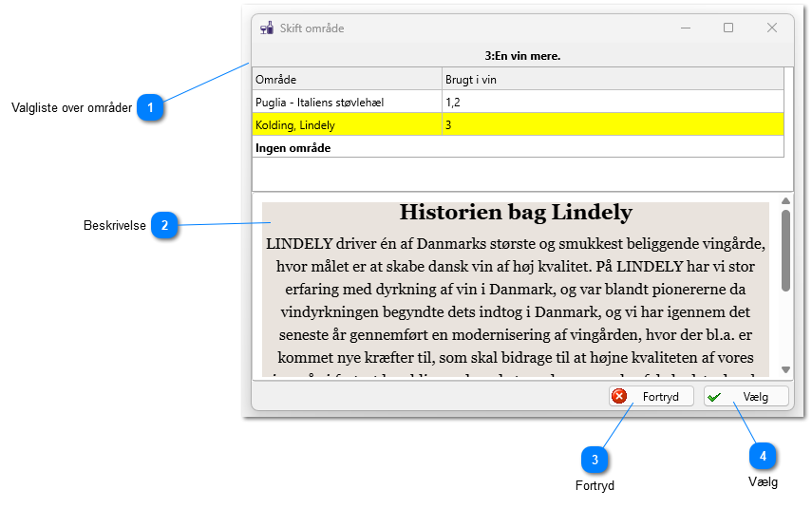Select the highlighted Kolding, Lindely row
The image size is (812, 508).
click(519, 124)
